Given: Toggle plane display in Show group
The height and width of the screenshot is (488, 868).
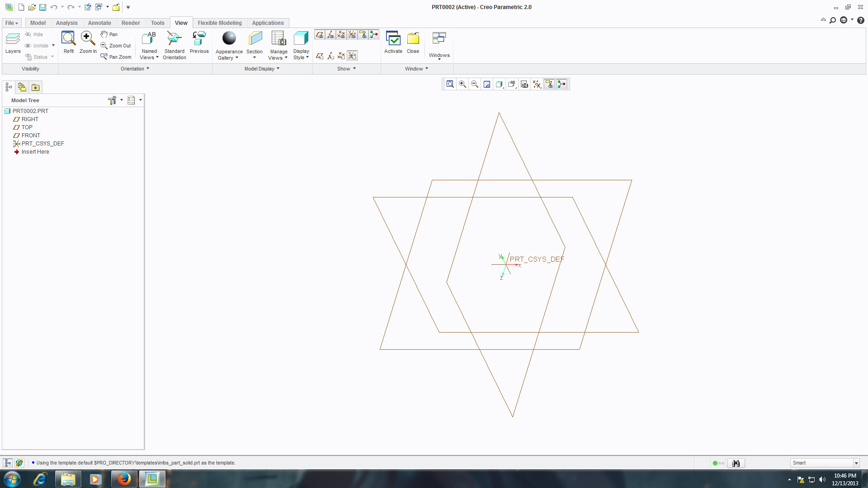Looking at the screenshot, I should pyautogui.click(x=320, y=35).
